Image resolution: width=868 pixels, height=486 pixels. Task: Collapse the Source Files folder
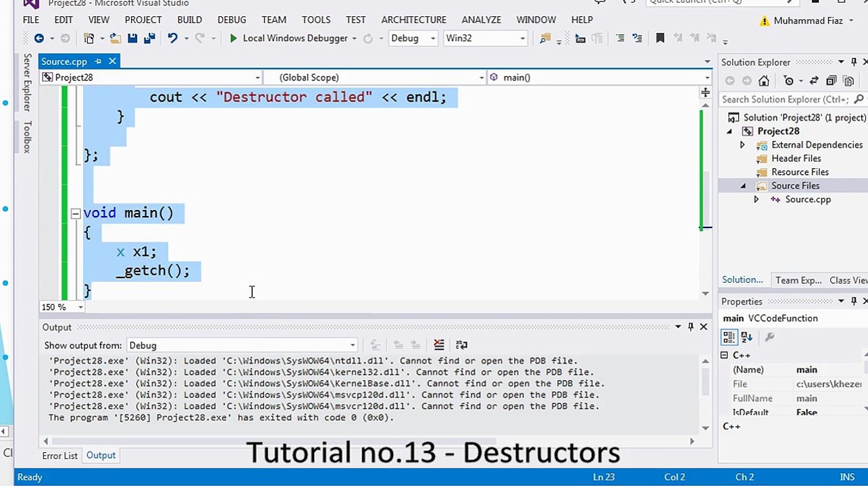point(743,186)
